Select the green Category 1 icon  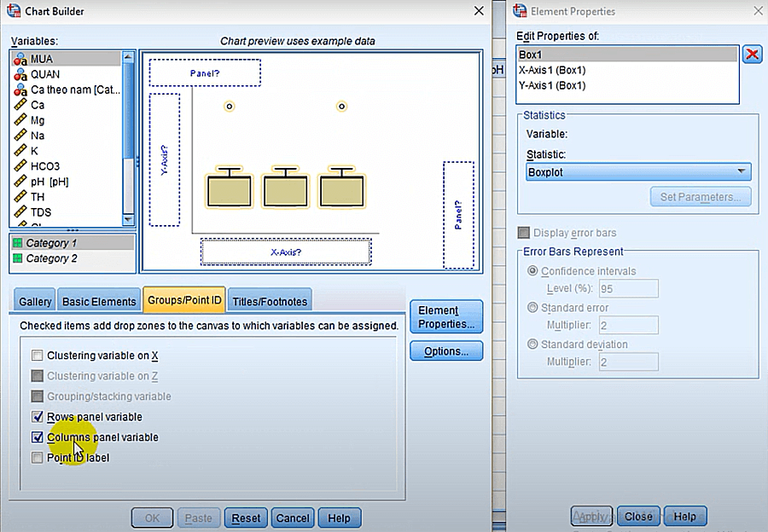[x=19, y=243]
